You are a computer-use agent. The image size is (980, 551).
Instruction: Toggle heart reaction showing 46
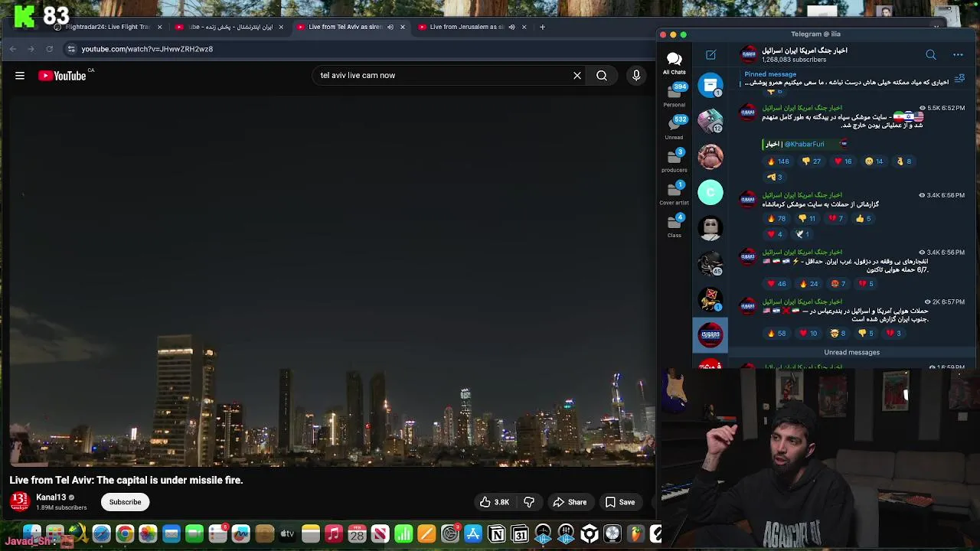tap(777, 284)
